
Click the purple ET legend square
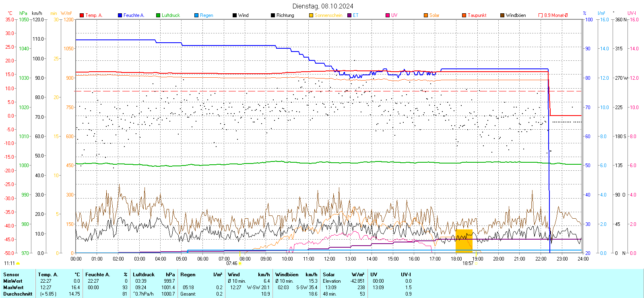(x=349, y=15)
